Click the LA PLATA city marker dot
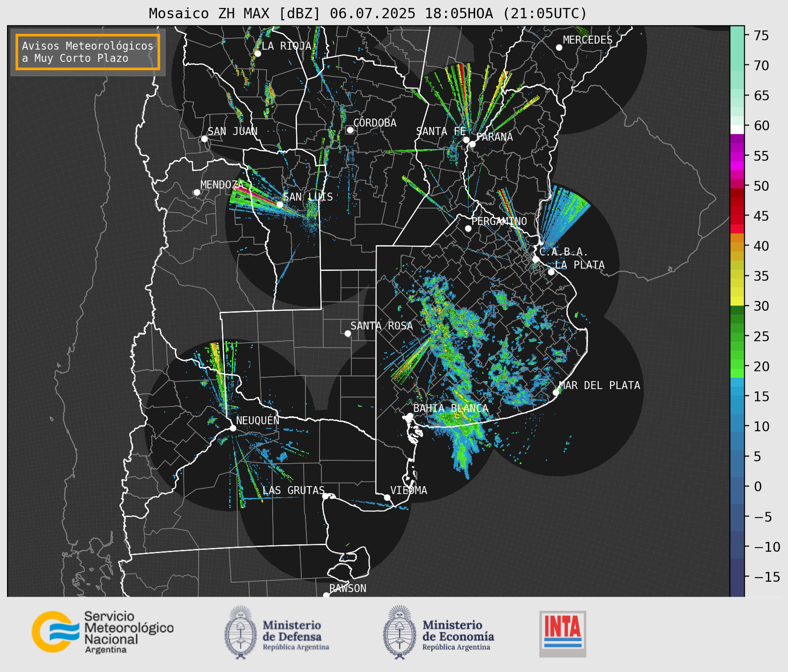 [551, 272]
